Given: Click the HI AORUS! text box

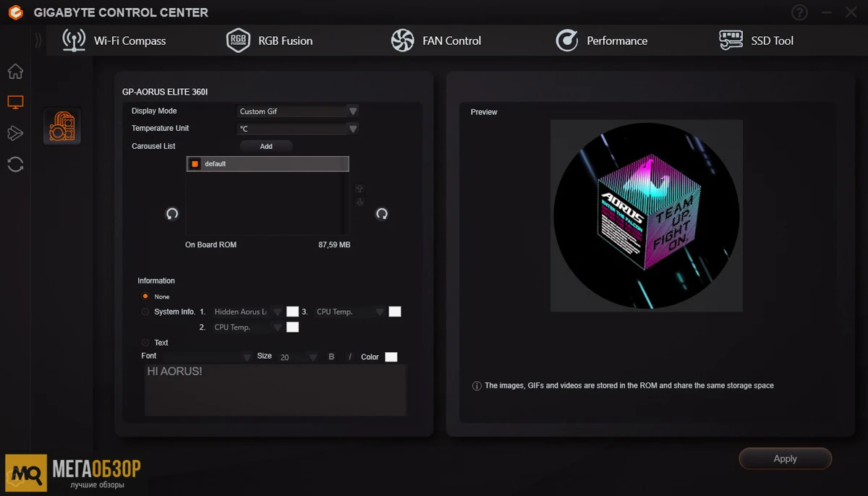Looking at the screenshot, I should (276, 390).
